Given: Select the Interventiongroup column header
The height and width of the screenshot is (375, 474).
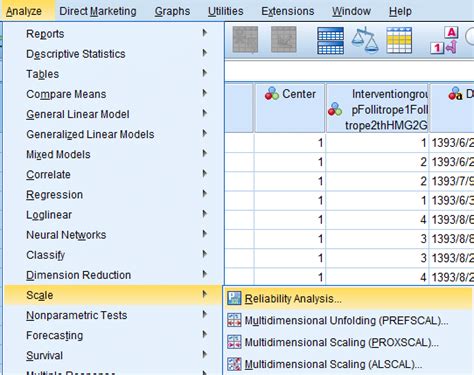Looking at the screenshot, I should click(x=377, y=108).
